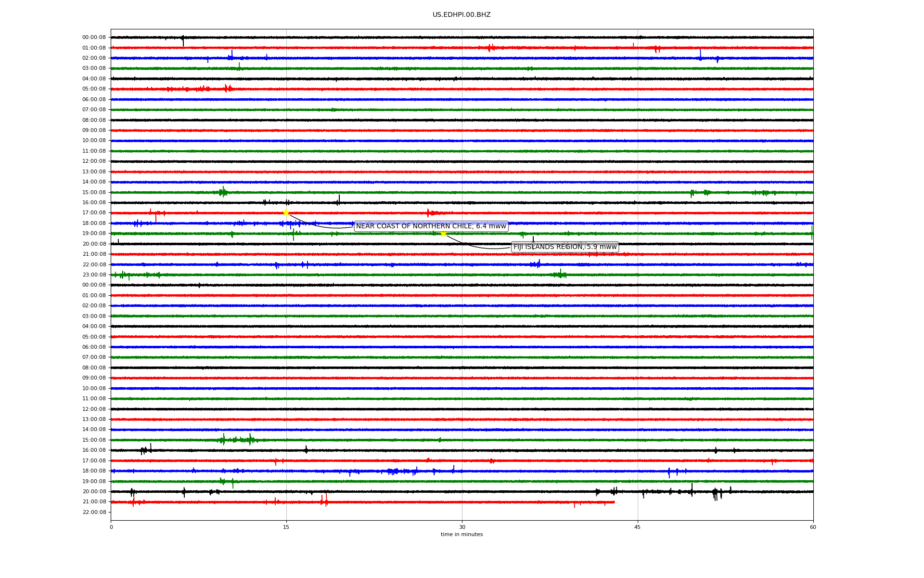Click the yellow star marking the Chile earthquake
The image size is (924, 578).
click(286, 213)
